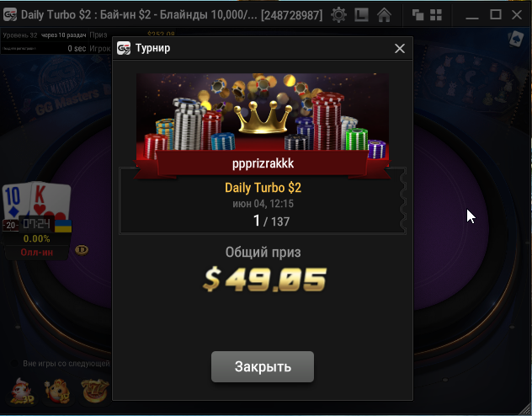Toggle the 'Вне игры со следующей' checkbox
The image size is (532, 416).
tap(14, 364)
